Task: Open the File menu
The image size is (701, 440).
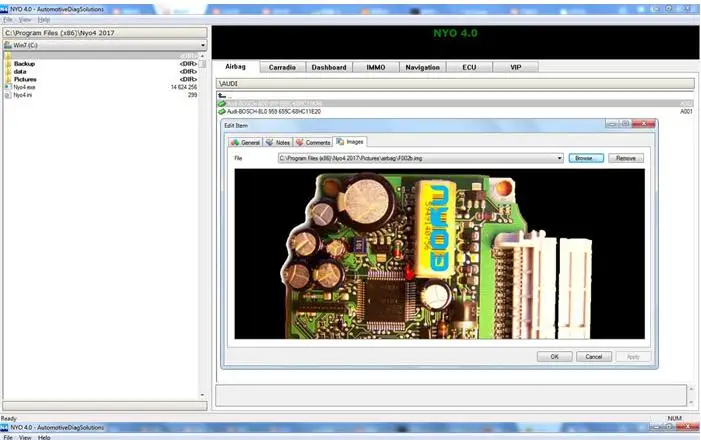Action: [x=8, y=20]
